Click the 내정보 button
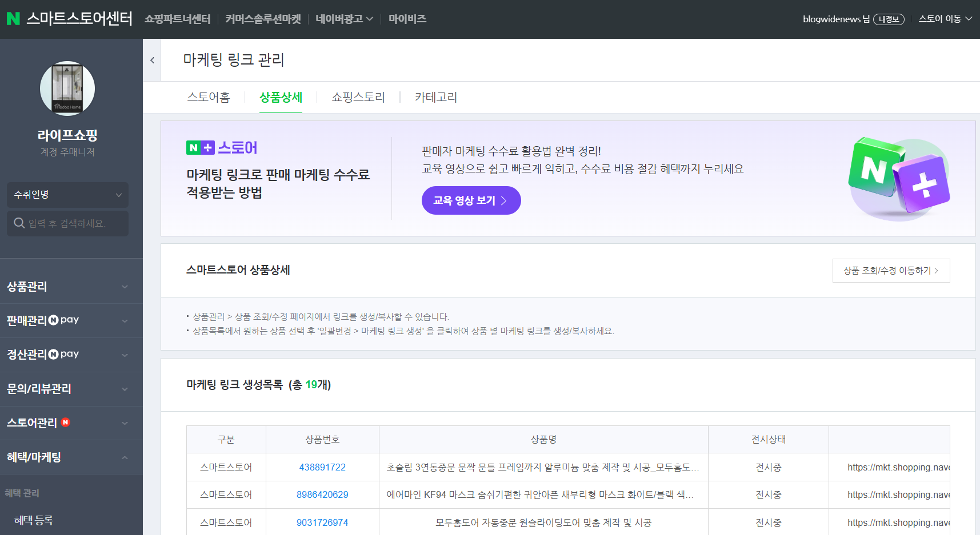This screenshot has height=535, width=980. pos(889,19)
